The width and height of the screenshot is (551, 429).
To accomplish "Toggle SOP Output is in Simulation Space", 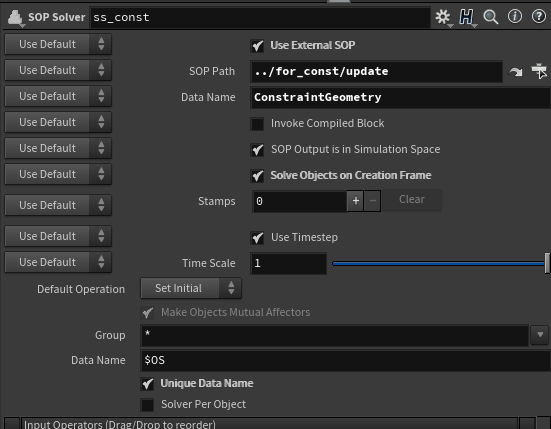I will click(257, 150).
